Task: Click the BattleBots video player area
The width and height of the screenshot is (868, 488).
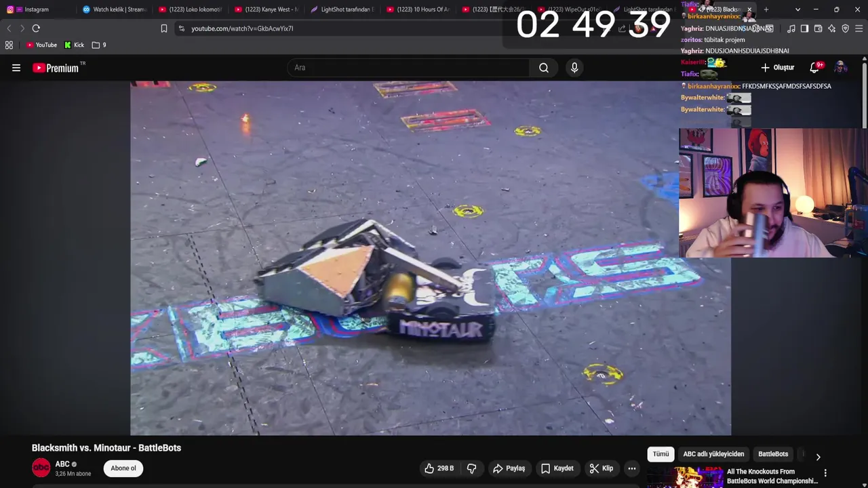Action: (x=431, y=258)
